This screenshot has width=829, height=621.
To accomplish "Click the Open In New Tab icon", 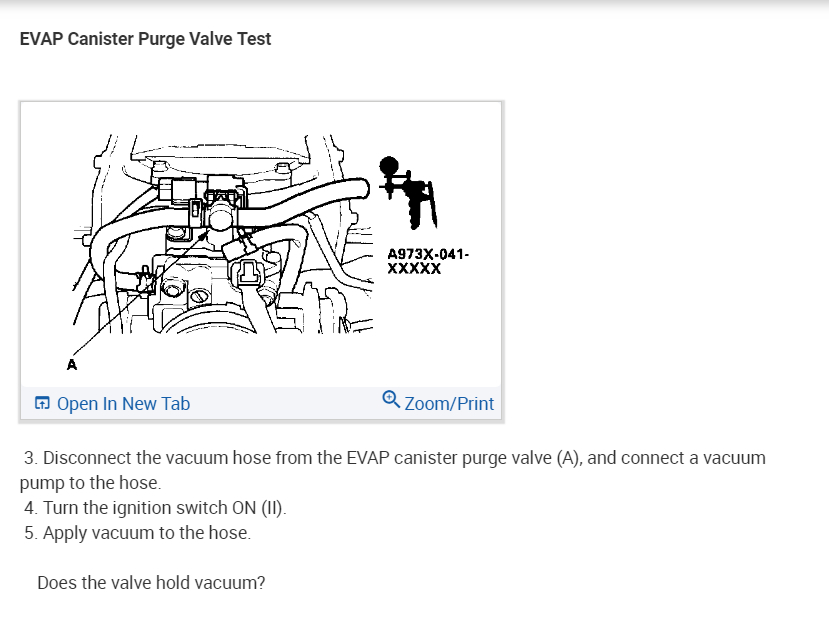I will 42,403.
